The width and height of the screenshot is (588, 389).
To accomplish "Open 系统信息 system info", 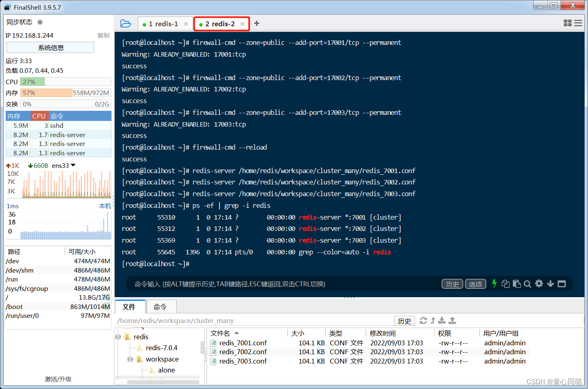I will point(51,48).
